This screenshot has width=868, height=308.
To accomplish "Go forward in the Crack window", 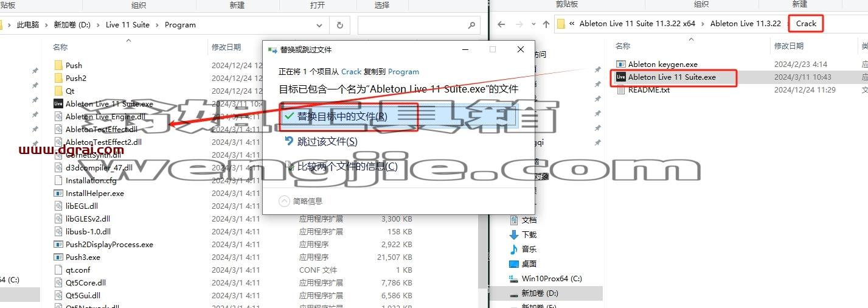I will [519, 24].
